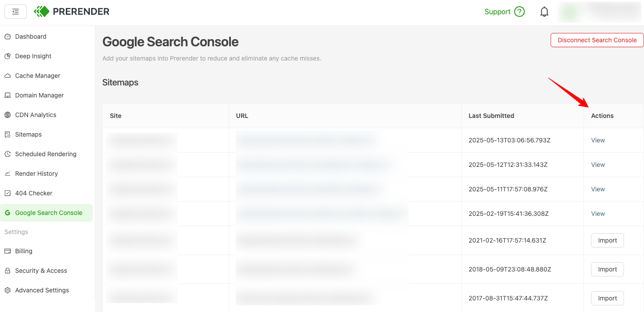View sitemap submitted 2025-05-12T12:31:33.143Z

(x=598, y=165)
